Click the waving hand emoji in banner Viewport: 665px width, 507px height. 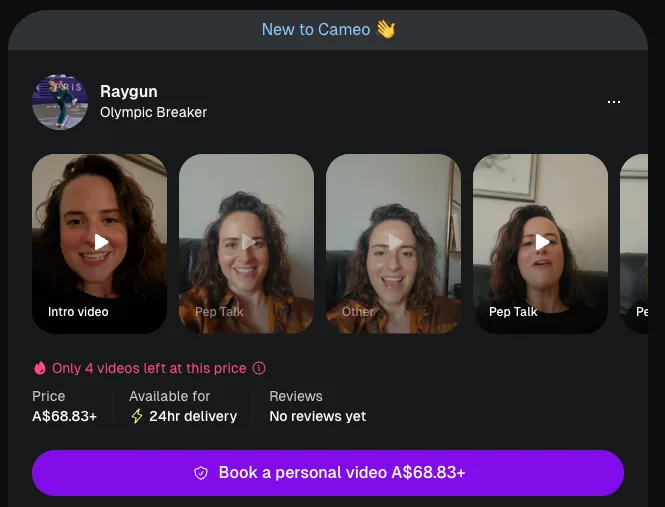[x=386, y=29]
